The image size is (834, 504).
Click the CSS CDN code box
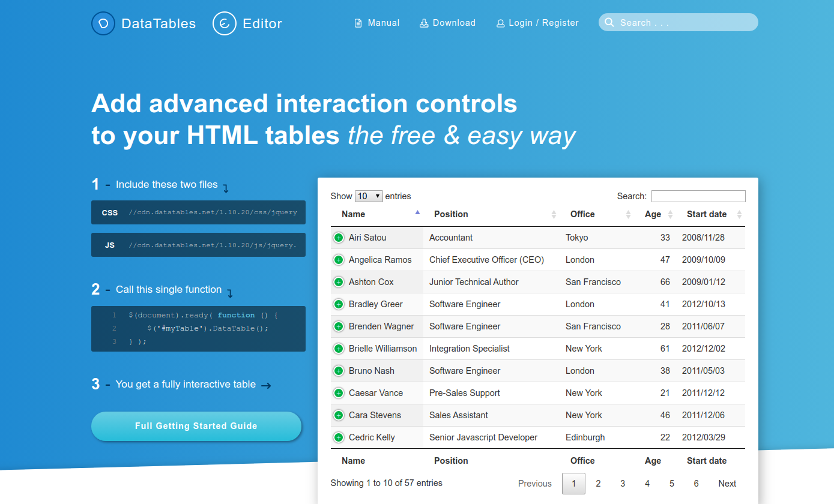(198, 212)
